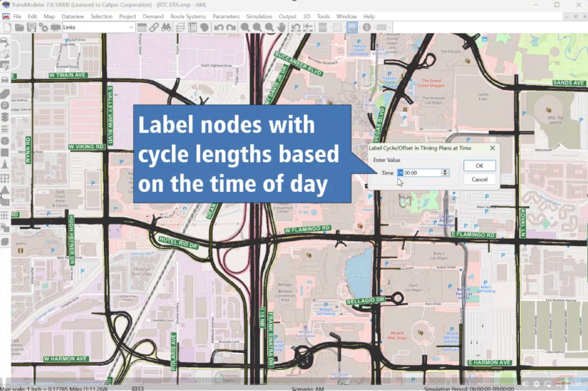Screen dimensions: 588x391
Task: Decrease the Time value with the spinner down arrow
Action: [x=445, y=174]
